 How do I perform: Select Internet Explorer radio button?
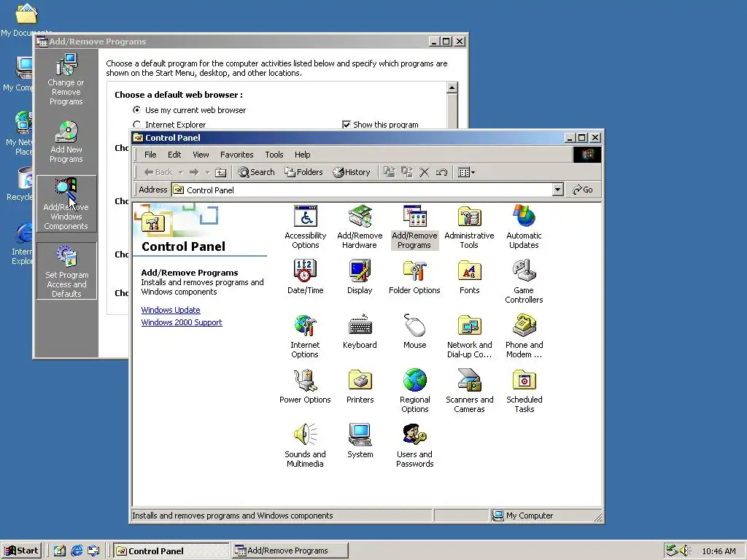[x=136, y=125]
